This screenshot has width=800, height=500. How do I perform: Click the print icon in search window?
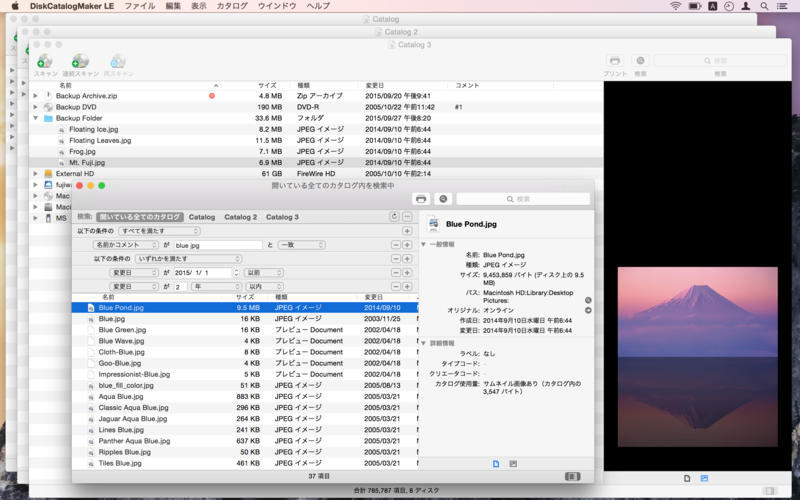coord(421,199)
